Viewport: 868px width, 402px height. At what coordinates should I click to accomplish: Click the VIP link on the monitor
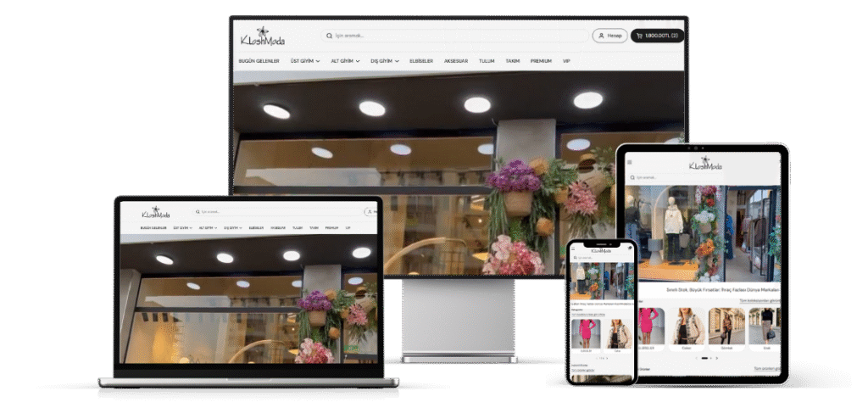click(566, 61)
